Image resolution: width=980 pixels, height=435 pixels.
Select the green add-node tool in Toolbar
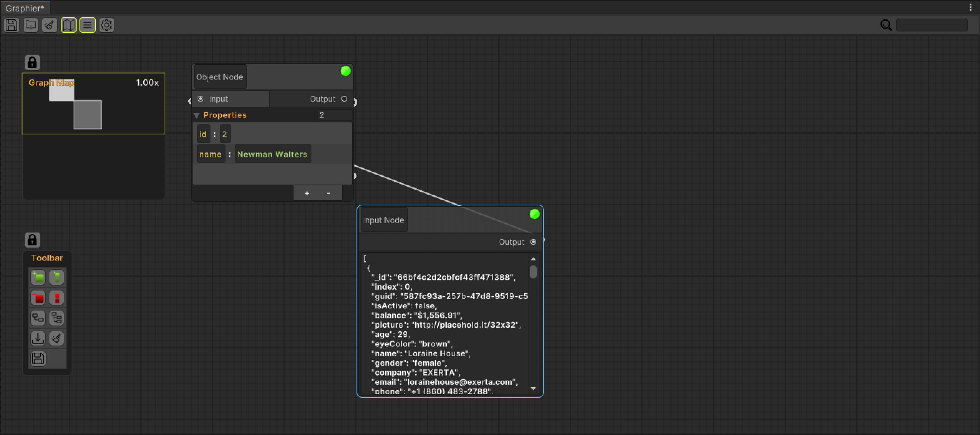coord(38,277)
